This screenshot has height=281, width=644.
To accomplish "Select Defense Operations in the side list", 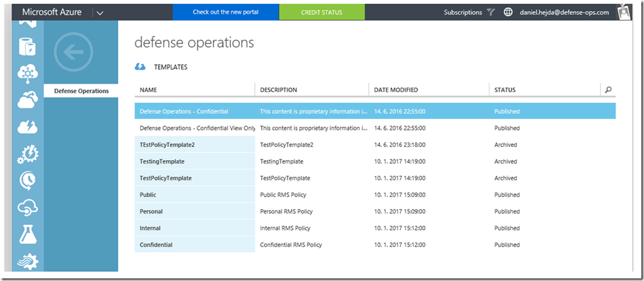I will click(82, 91).
